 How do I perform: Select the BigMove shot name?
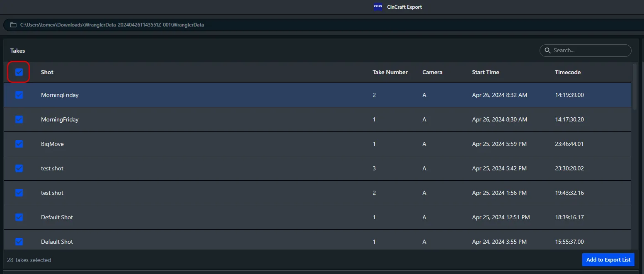tap(52, 144)
